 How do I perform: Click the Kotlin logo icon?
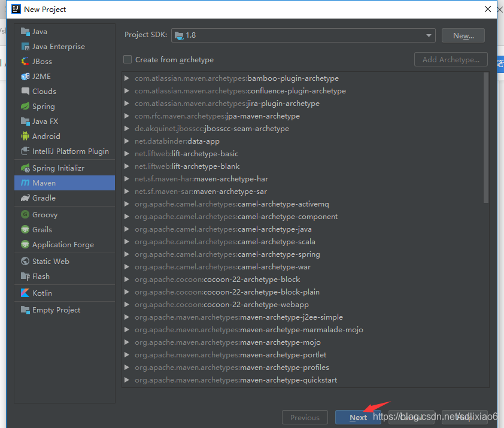pos(25,293)
